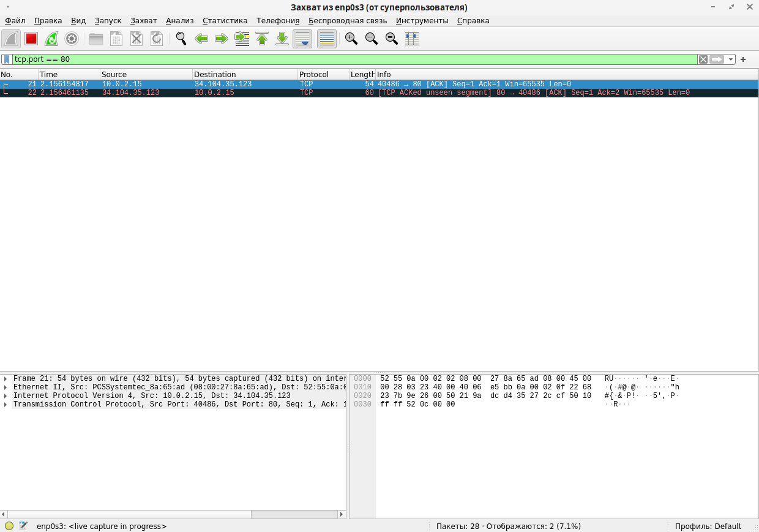The width and height of the screenshot is (759, 532).
Task: Click the Find packet magnifier icon
Action: click(x=181, y=39)
